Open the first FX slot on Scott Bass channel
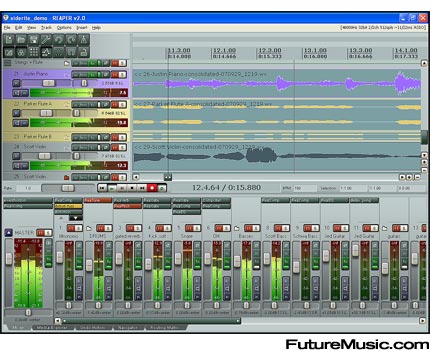Screen dimensions: 430x360 275,200
